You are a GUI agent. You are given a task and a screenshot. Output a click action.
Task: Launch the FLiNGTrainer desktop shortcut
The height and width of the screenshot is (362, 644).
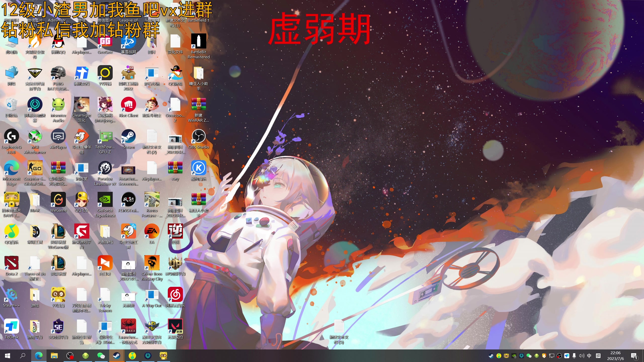tap(129, 202)
